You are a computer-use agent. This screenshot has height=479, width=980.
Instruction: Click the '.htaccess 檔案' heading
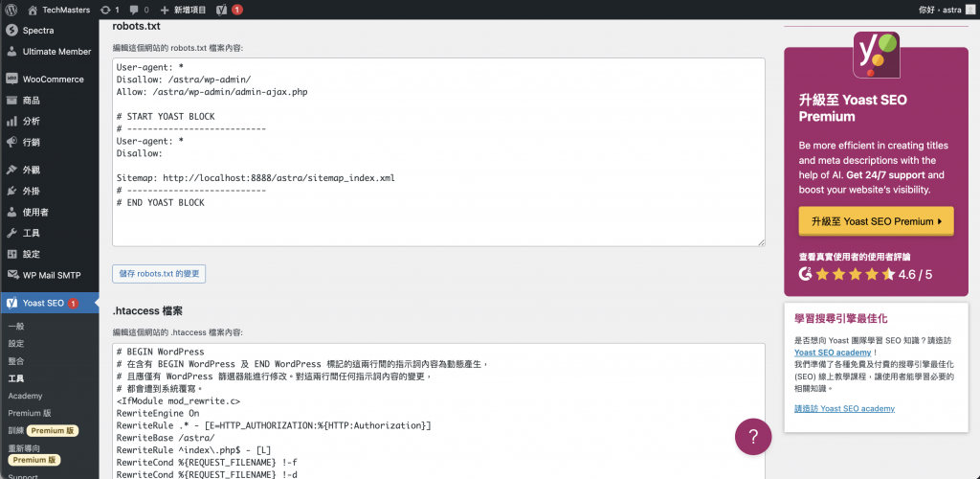(x=147, y=310)
